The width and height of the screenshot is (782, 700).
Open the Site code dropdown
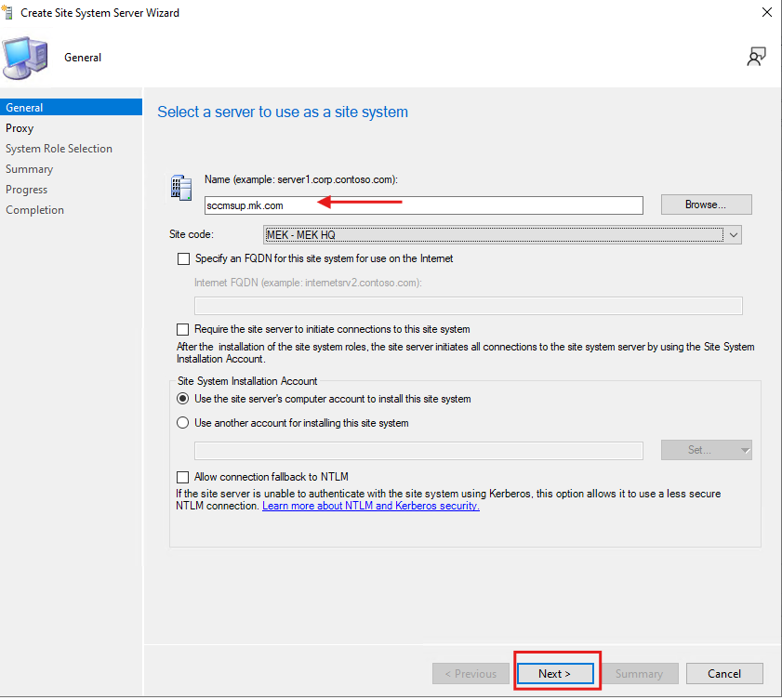click(x=502, y=235)
